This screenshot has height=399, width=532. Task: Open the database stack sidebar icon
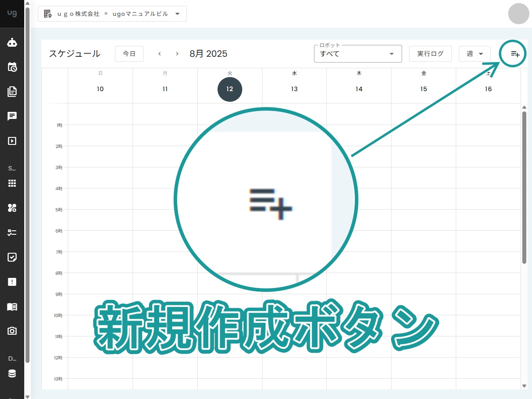click(x=12, y=373)
